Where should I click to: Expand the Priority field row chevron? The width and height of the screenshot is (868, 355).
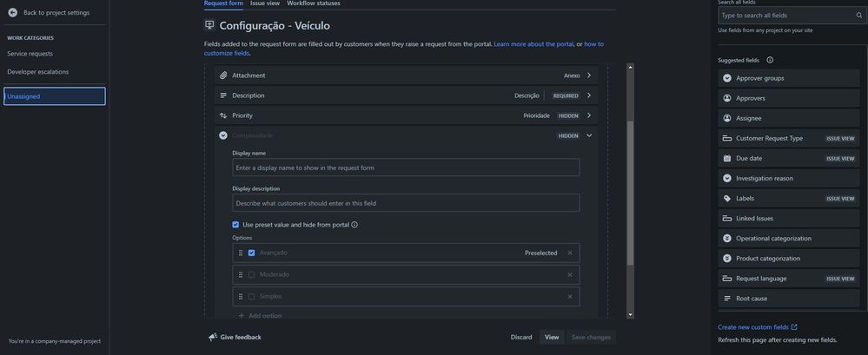(x=589, y=115)
